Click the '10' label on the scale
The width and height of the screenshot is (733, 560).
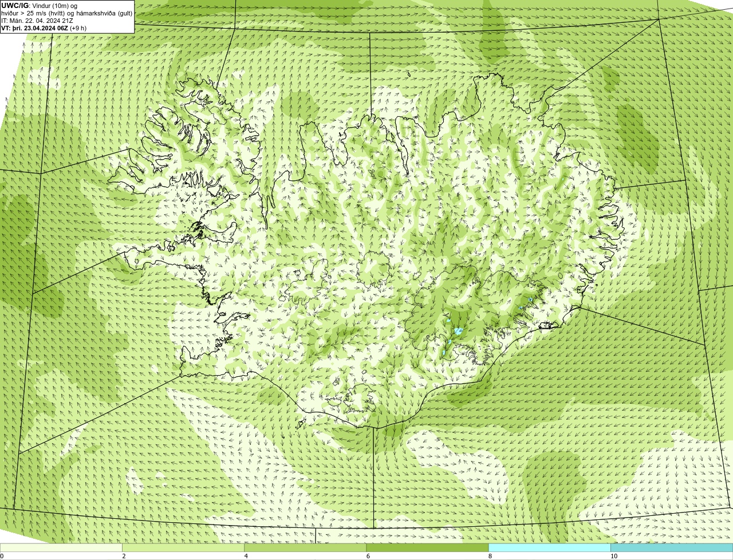614,556
